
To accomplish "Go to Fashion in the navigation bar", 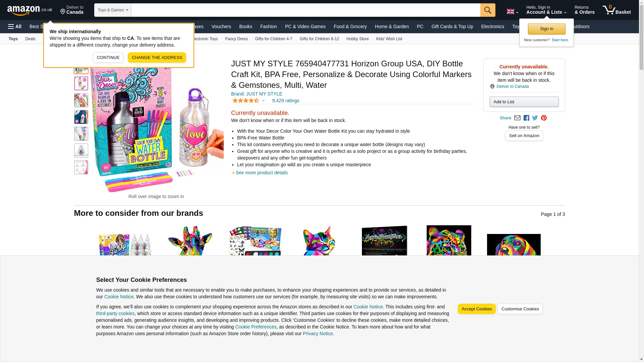I will pyautogui.click(x=269, y=26).
